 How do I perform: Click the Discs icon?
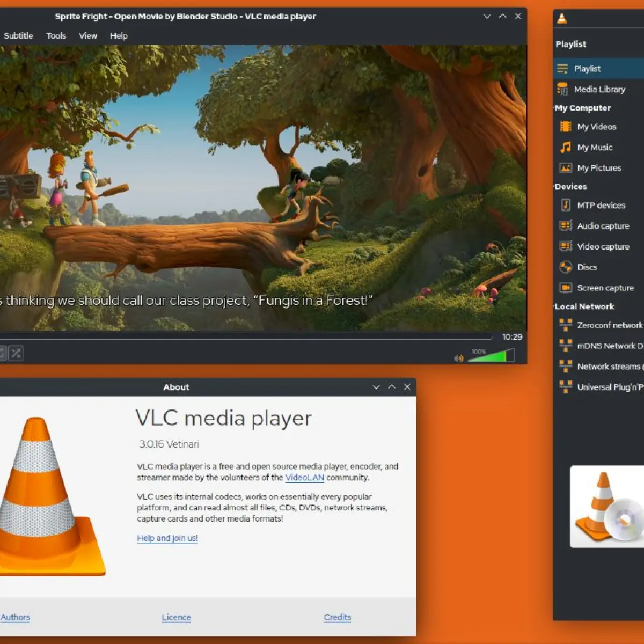[566, 267]
